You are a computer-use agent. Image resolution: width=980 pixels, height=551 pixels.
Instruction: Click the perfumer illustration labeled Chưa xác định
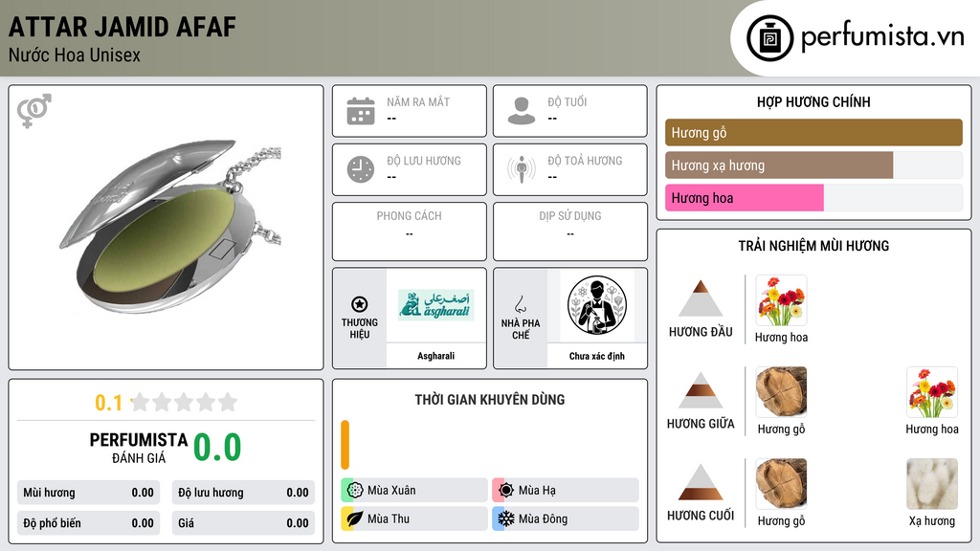[x=597, y=305]
